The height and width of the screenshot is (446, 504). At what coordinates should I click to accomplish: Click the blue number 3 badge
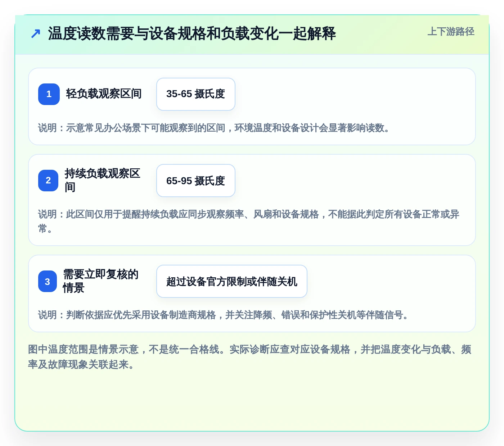coord(48,281)
